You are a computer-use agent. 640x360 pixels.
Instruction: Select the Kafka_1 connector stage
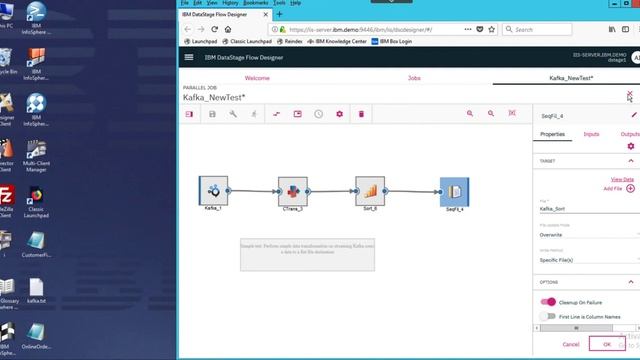pyautogui.click(x=213, y=191)
